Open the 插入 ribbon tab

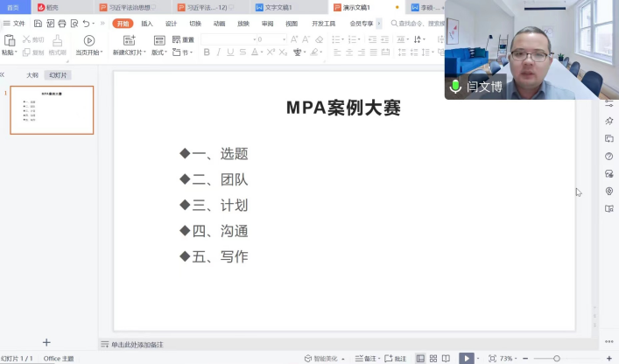[x=147, y=24]
